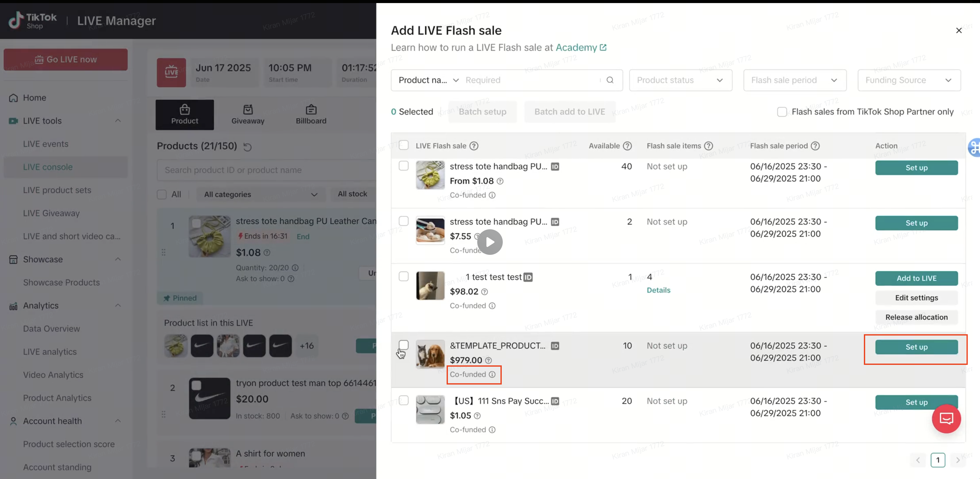Click the help icon beside Flash sale period header
The image size is (980, 479).
click(815, 146)
